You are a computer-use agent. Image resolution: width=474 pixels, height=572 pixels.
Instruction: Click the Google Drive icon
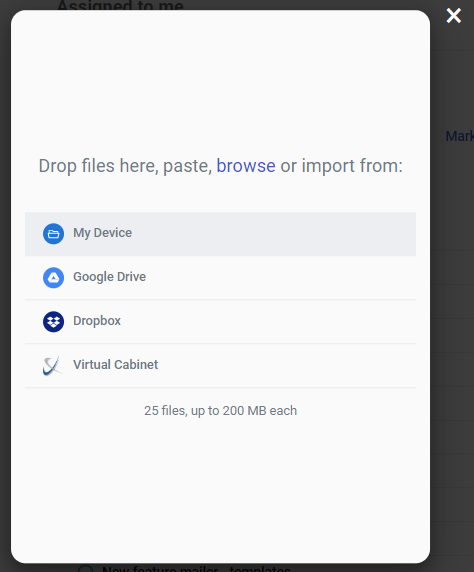(x=53, y=278)
